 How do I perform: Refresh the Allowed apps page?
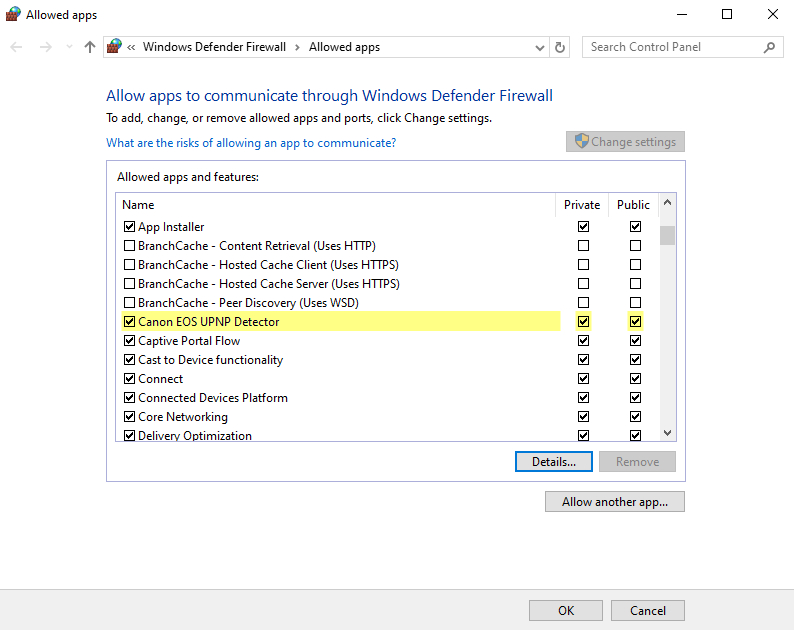click(x=560, y=47)
